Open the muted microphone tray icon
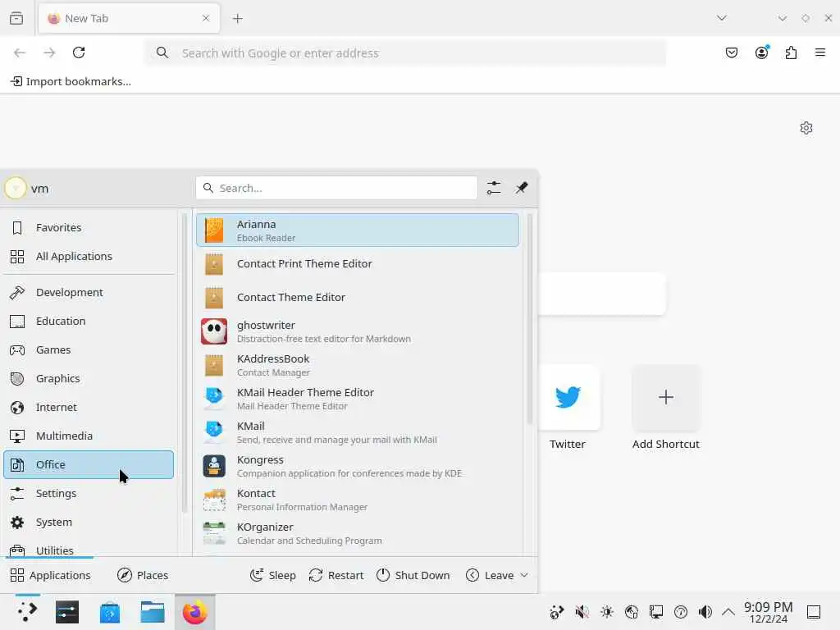 coord(582,612)
